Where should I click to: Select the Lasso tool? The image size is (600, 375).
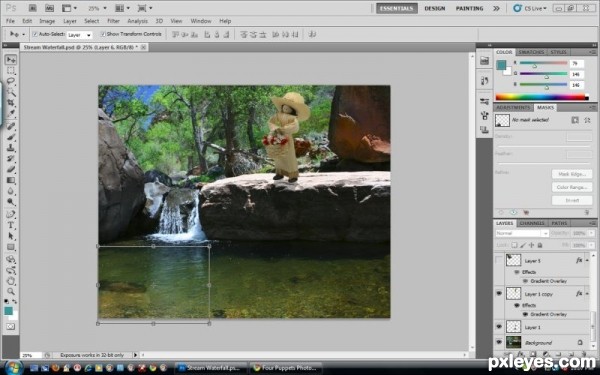click(11, 82)
